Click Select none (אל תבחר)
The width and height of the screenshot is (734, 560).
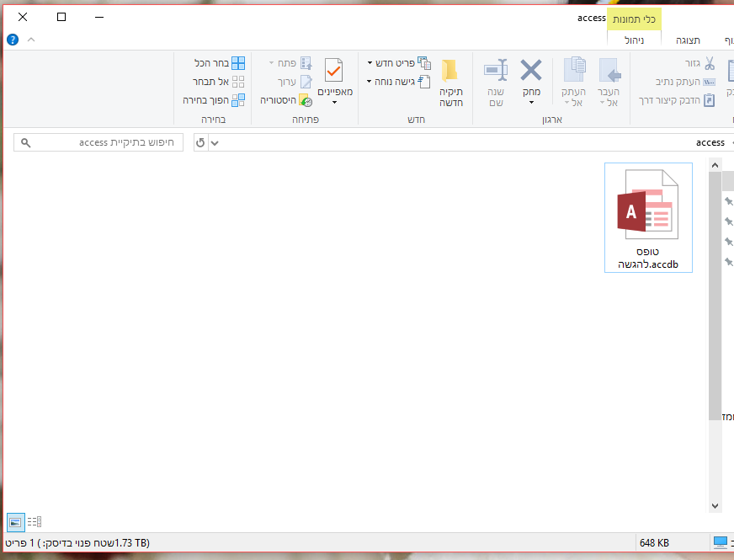(x=219, y=82)
